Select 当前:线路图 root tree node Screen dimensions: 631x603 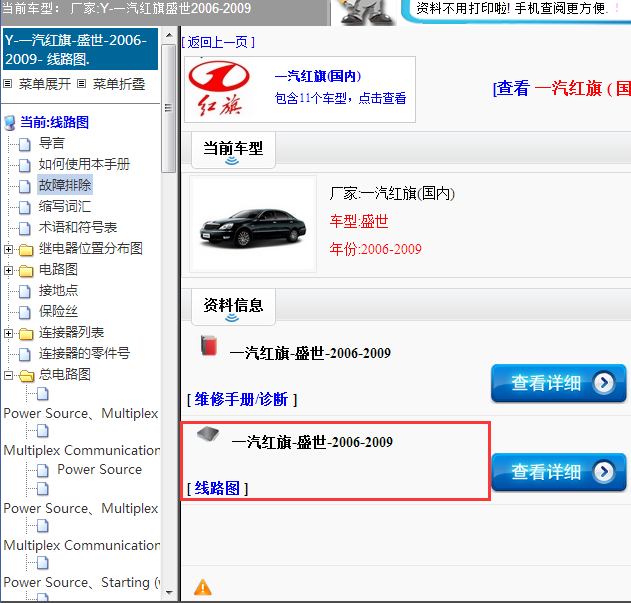click(54, 122)
